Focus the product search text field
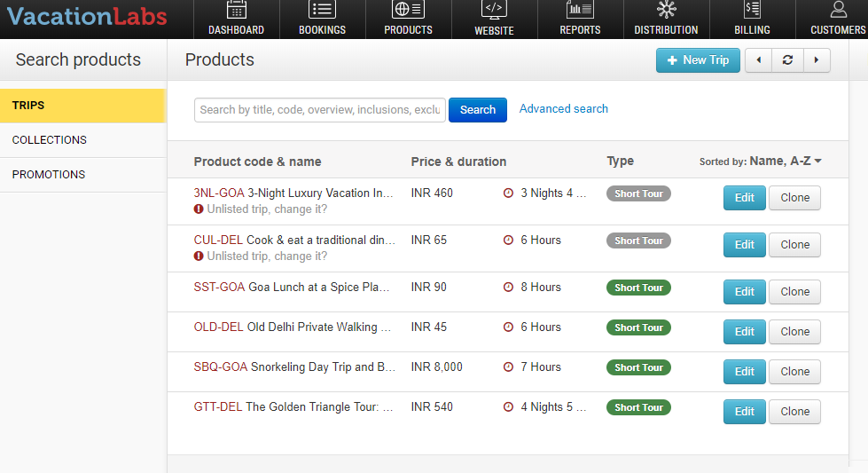The height and width of the screenshot is (473, 868). 319,110
